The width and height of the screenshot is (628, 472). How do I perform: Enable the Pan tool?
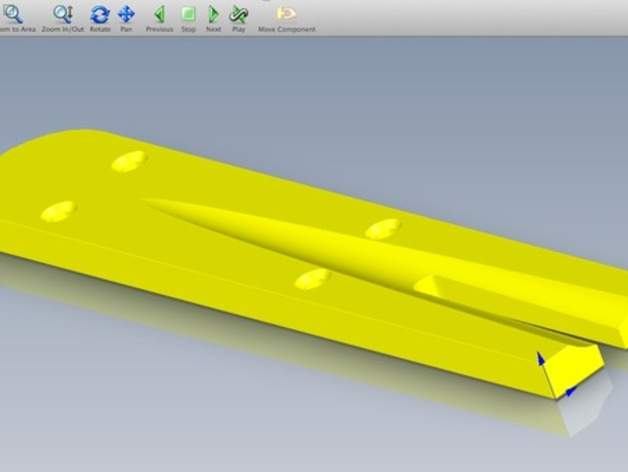coord(126,15)
